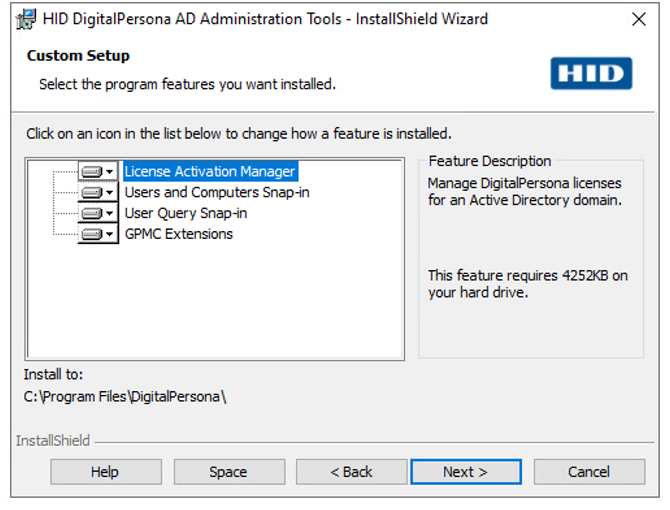The image size is (670, 510).
Task: Open the User Query Snap-in dropdown arrow
Action: coord(110,214)
